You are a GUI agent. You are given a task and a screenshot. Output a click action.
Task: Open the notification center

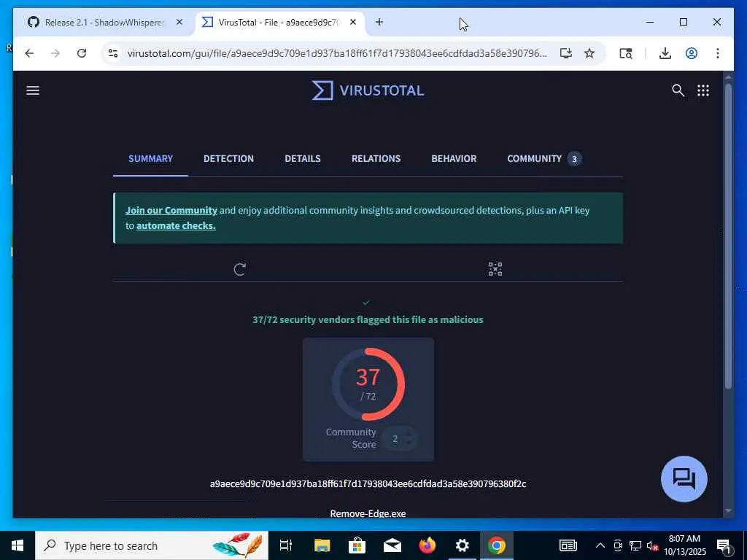point(724,545)
